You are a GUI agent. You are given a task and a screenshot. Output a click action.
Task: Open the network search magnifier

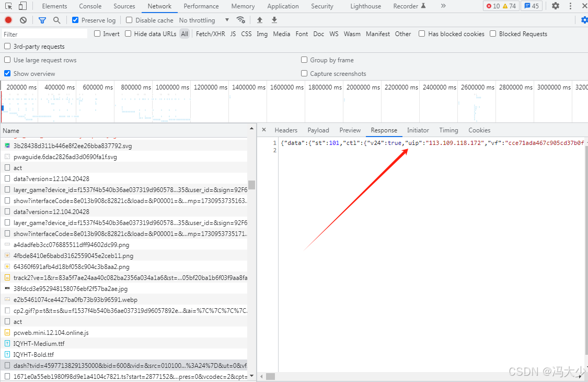coord(56,20)
